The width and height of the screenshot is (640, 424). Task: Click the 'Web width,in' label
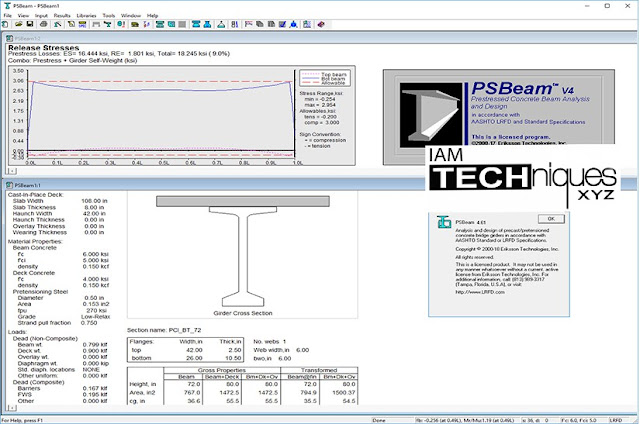point(271,350)
